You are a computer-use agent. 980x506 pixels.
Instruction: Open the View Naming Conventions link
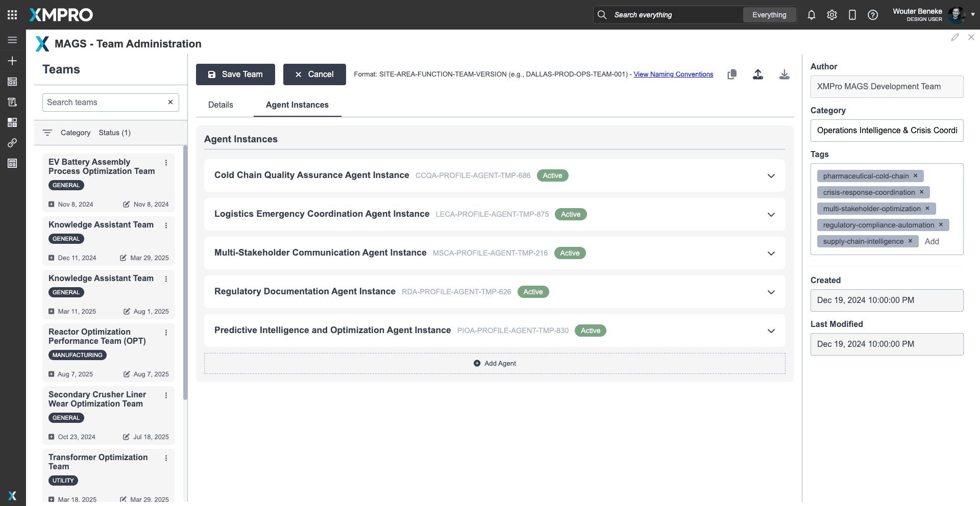673,74
